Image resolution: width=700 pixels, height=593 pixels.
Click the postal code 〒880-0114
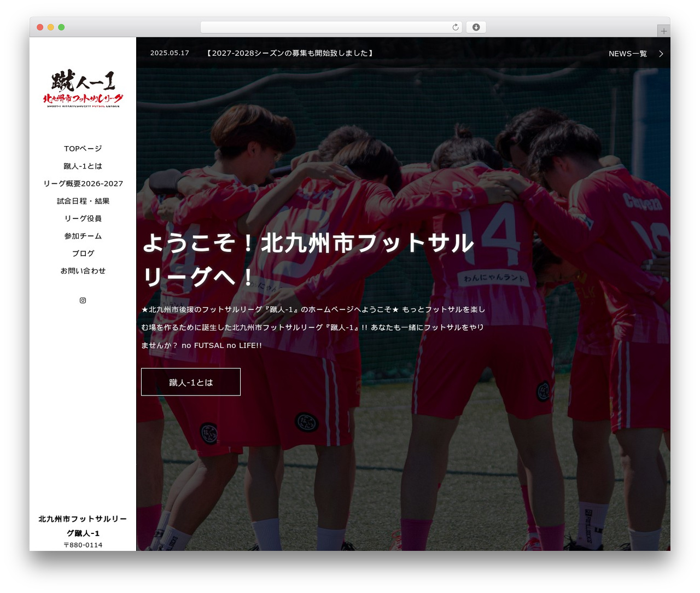tap(83, 545)
